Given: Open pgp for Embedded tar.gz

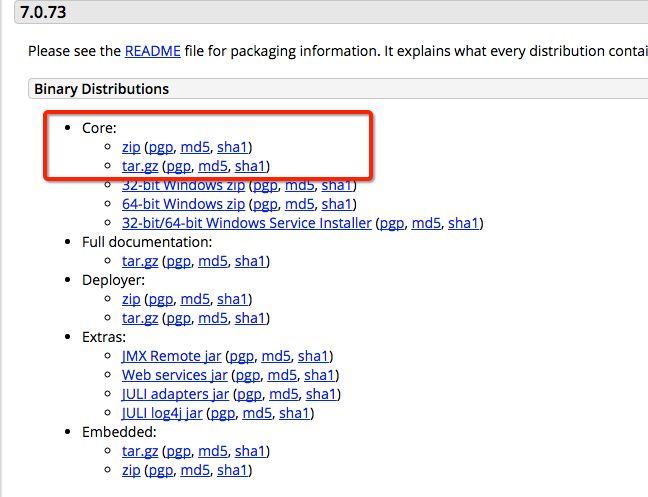Looking at the screenshot, I should (179, 451).
